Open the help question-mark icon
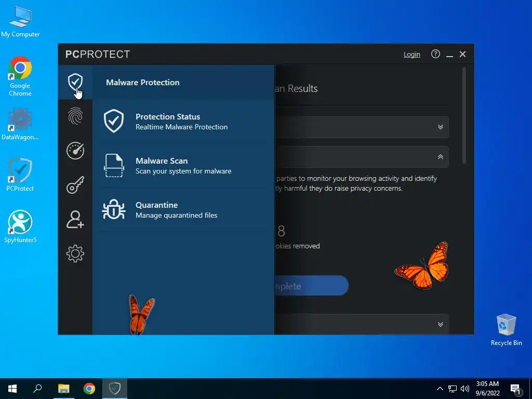 point(436,54)
